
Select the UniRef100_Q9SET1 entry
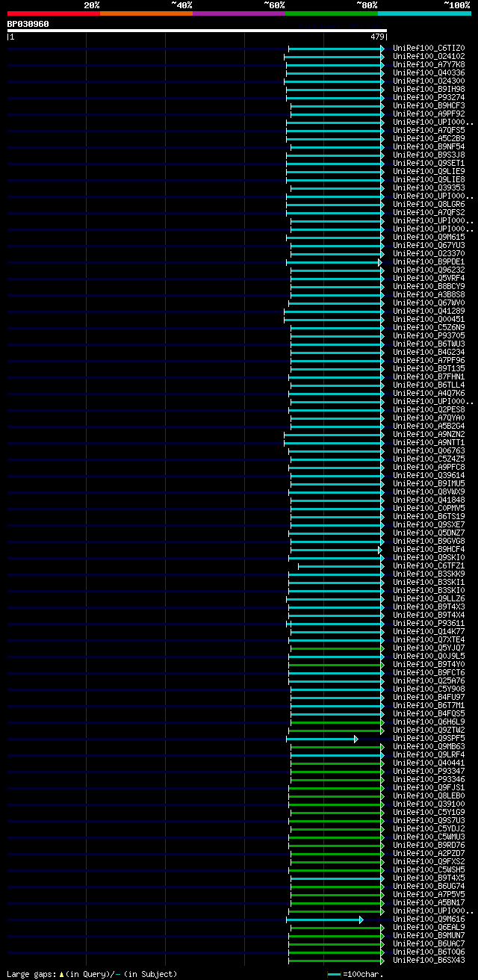pyautogui.click(x=429, y=164)
